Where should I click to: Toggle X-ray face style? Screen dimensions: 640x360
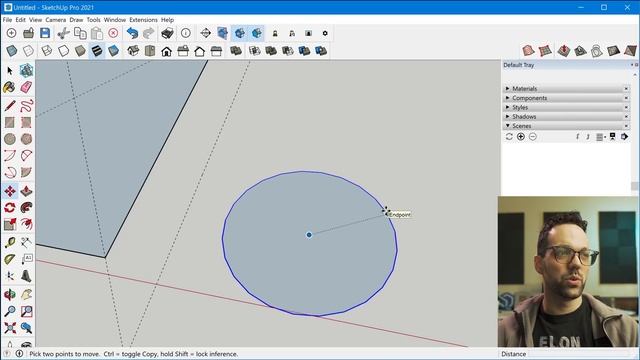(12, 51)
